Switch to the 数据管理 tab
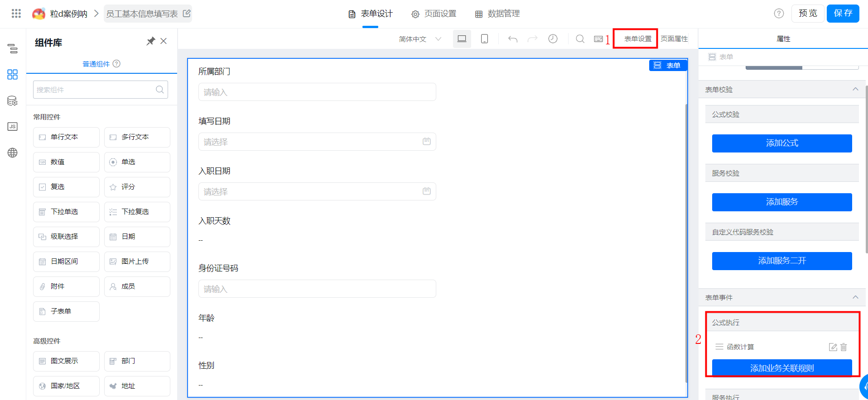 point(497,14)
